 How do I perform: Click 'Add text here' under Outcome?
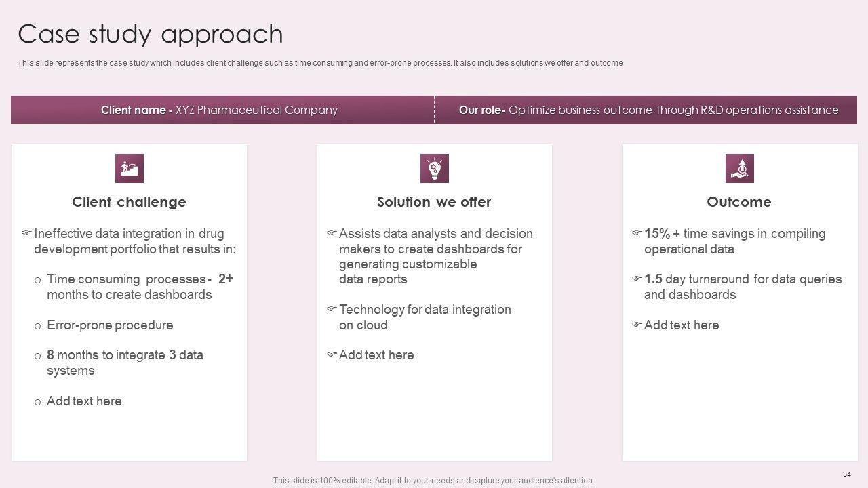point(682,325)
